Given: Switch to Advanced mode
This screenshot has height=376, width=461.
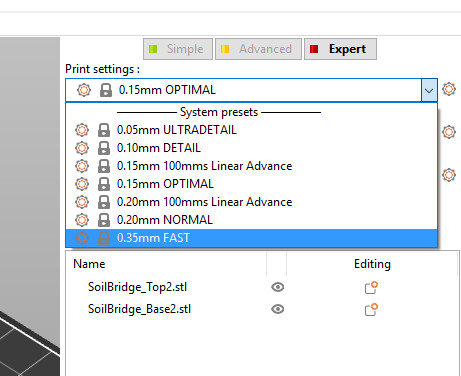Looking at the screenshot, I should pos(258,49).
